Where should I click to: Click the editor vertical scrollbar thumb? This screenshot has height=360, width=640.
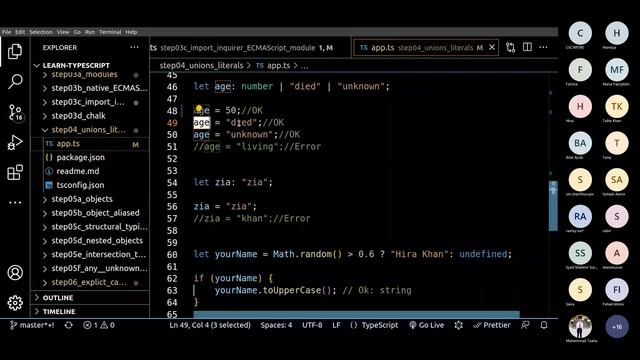(x=553, y=205)
